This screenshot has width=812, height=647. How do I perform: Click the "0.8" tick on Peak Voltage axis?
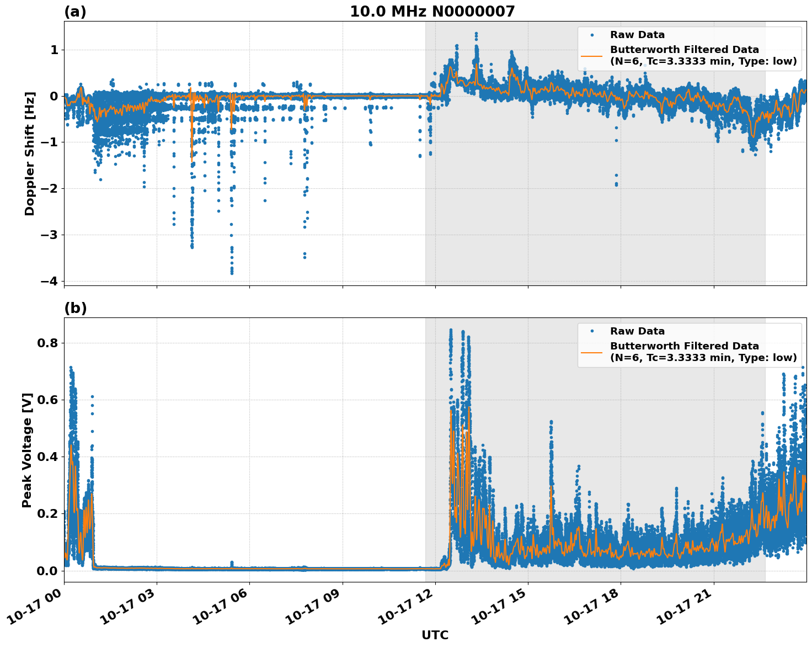47,343
